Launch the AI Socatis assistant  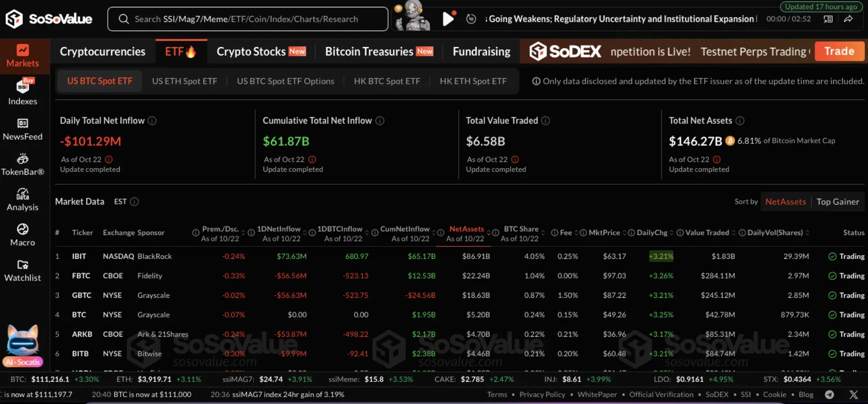coord(22,346)
